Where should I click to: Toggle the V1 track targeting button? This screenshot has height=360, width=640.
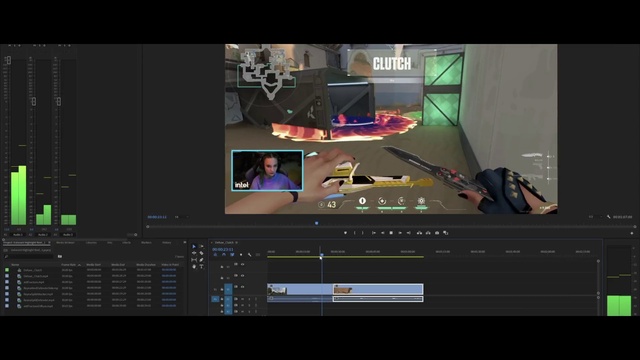point(228,289)
